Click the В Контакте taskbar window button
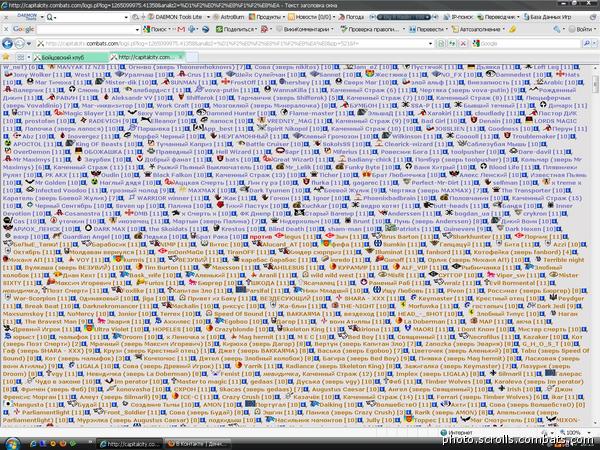 pos(198,444)
